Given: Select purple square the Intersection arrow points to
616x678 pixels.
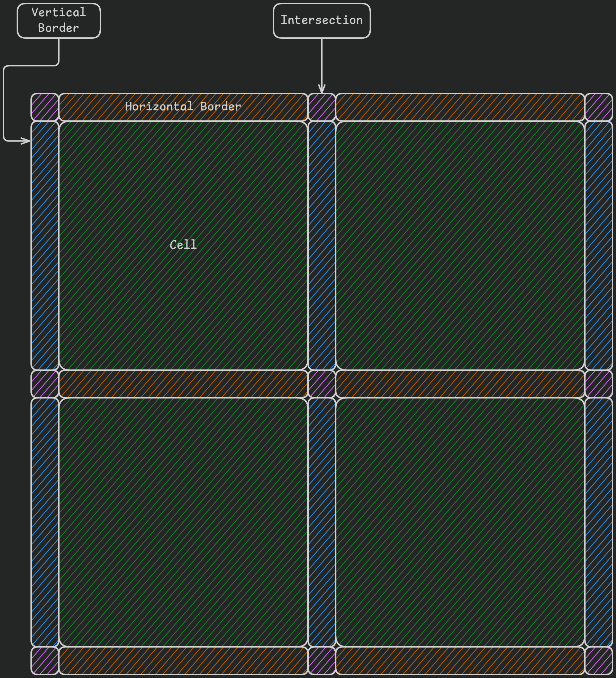Looking at the screenshot, I should (x=322, y=107).
